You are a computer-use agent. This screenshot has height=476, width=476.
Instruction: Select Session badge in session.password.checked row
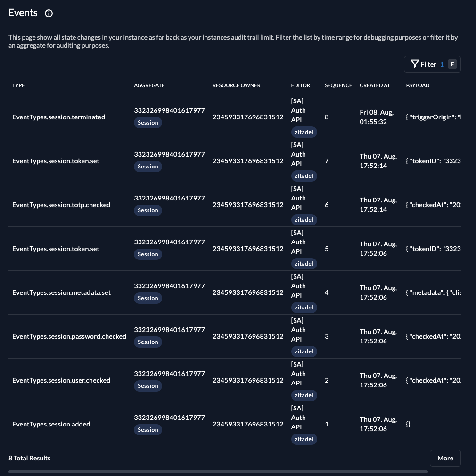[x=148, y=342]
